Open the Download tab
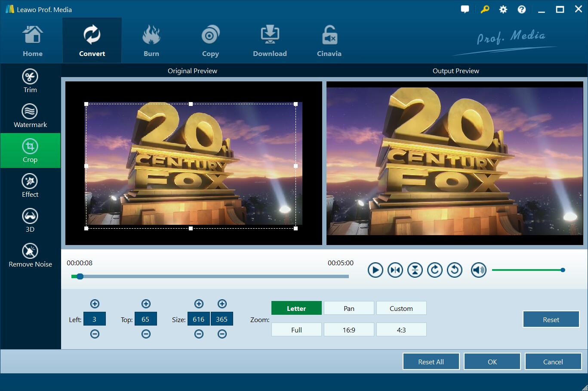 pos(270,41)
